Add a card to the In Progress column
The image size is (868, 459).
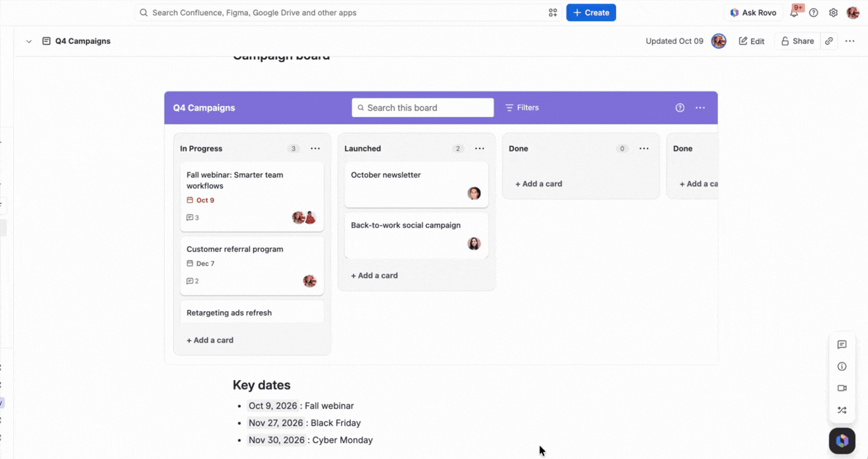[210, 340]
